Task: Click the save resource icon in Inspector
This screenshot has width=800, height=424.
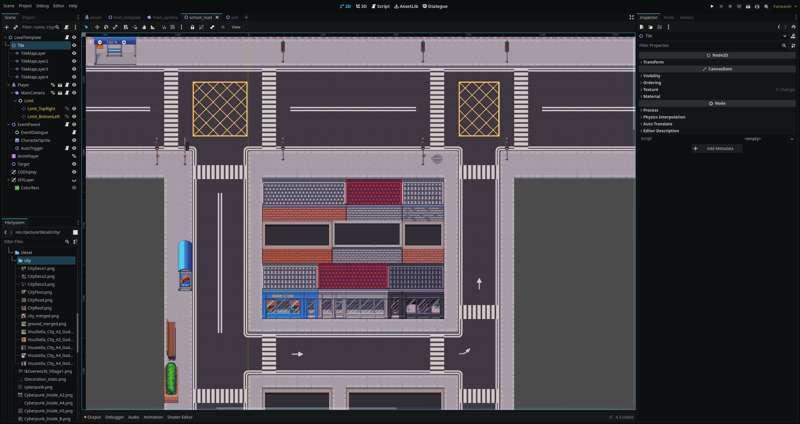Action: 659,27
